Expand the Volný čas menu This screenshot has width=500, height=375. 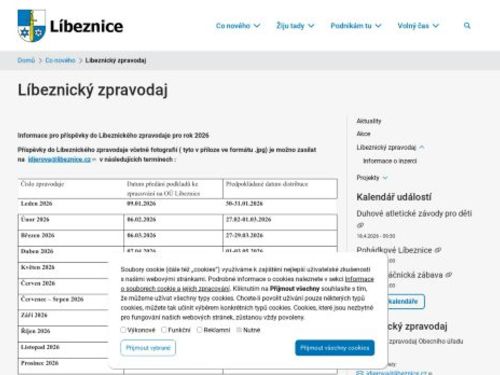[x=418, y=26]
